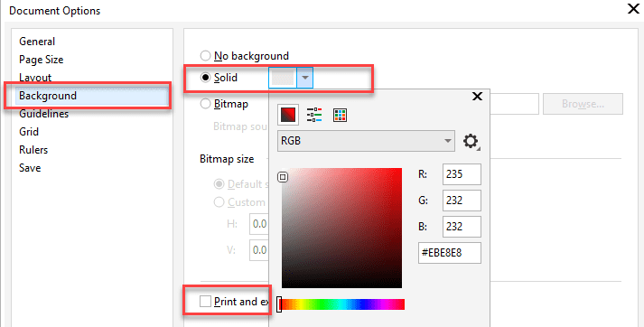Open the Layout category
Screen dimensions: 644x327
[35, 78]
